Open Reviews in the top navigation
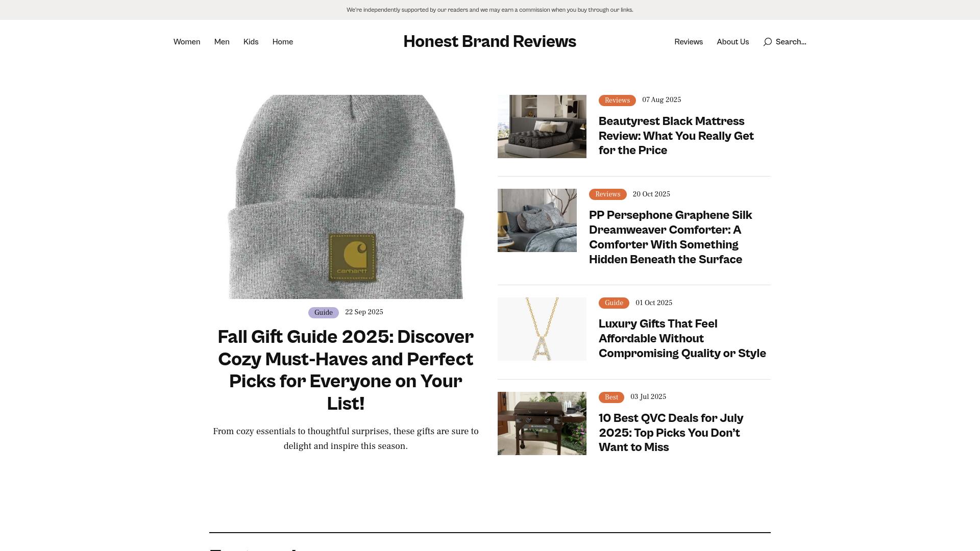The image size is (980, 551). pyautogui.click(x=688, y=42)
